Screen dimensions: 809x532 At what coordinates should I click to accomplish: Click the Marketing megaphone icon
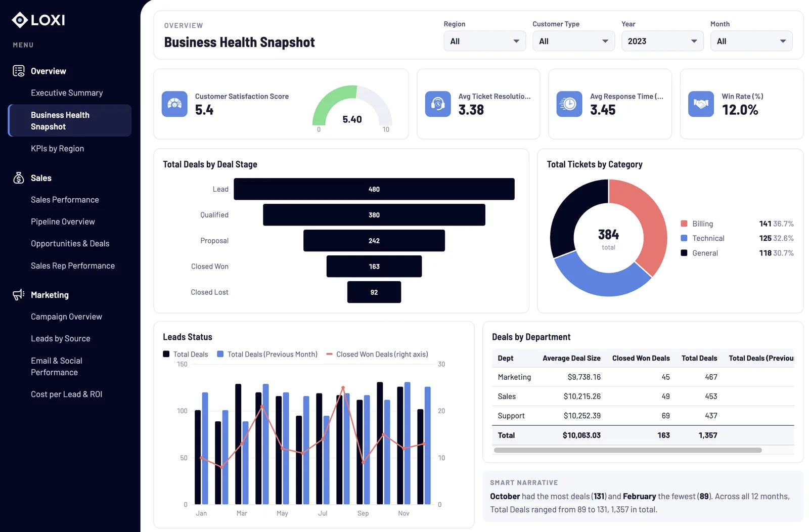[19, 295]
